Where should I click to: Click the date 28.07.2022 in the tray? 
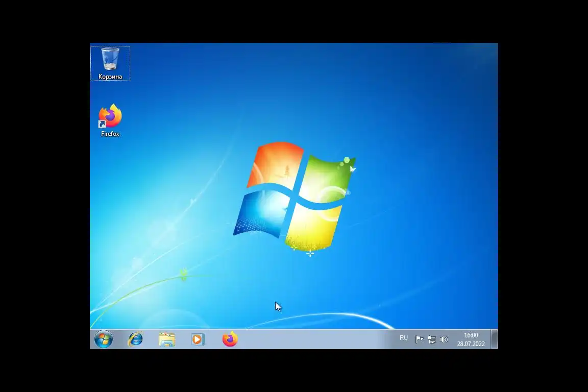(x=471, y=344)
